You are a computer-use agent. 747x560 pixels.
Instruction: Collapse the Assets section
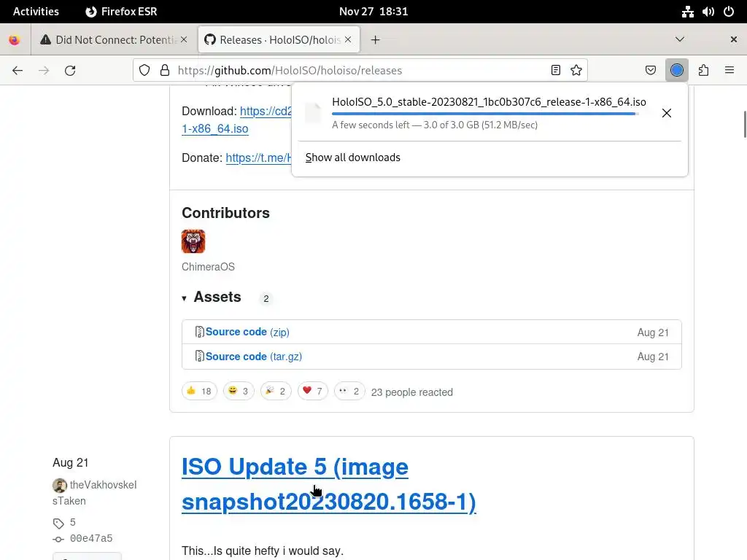pyautogui.click(x=184, y=298)
